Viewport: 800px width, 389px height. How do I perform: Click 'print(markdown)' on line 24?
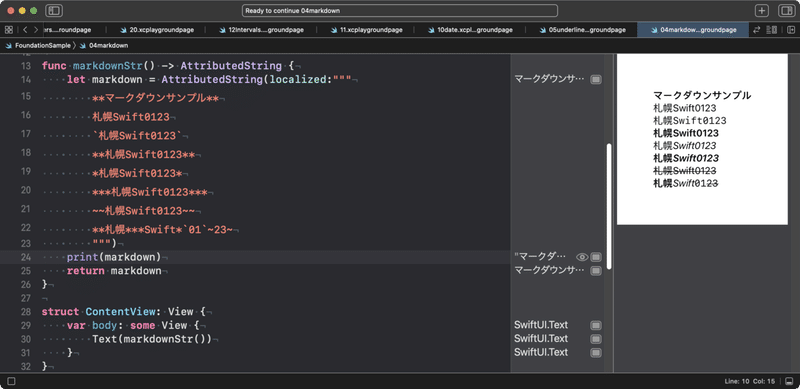(114, 257)
